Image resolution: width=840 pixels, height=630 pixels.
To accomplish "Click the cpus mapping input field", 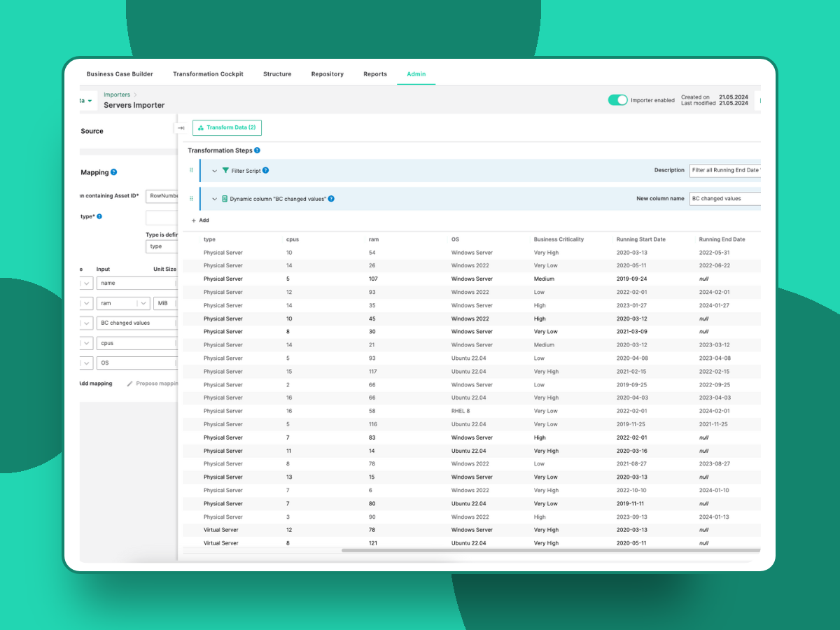I will coord(136,344).
